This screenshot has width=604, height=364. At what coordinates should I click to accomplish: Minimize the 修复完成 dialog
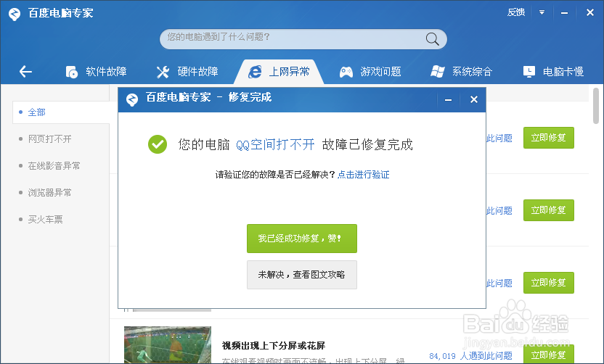point(448,100)
